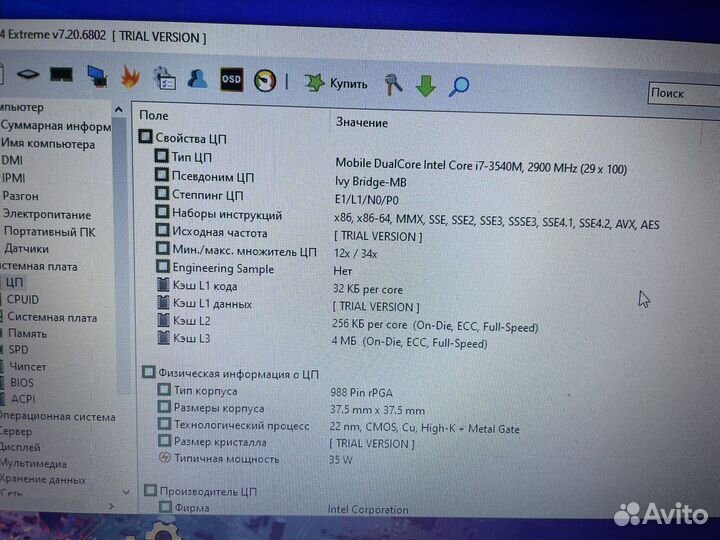Open the BIOS tree item

[22, 382]
